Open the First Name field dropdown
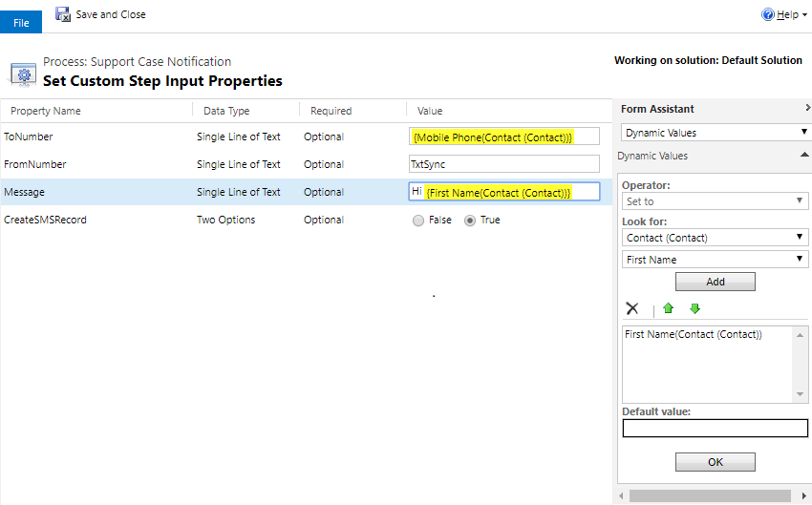 [x=715, y=260]
